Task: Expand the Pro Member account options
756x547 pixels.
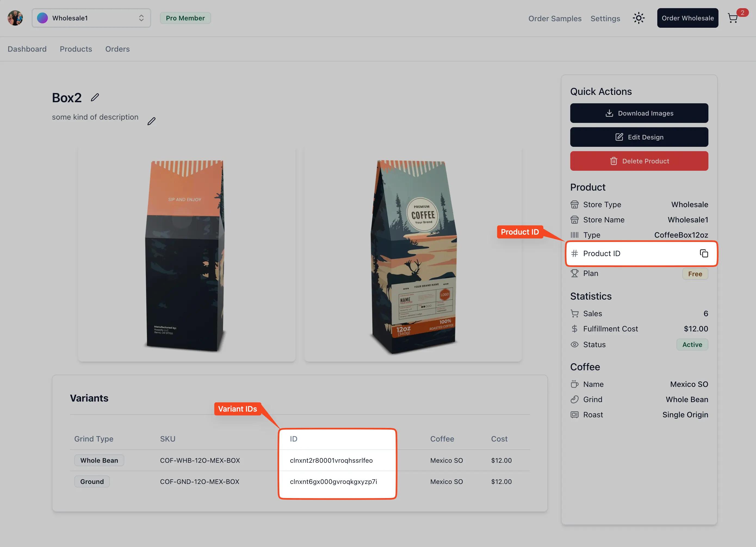Action: coord(185,18)
